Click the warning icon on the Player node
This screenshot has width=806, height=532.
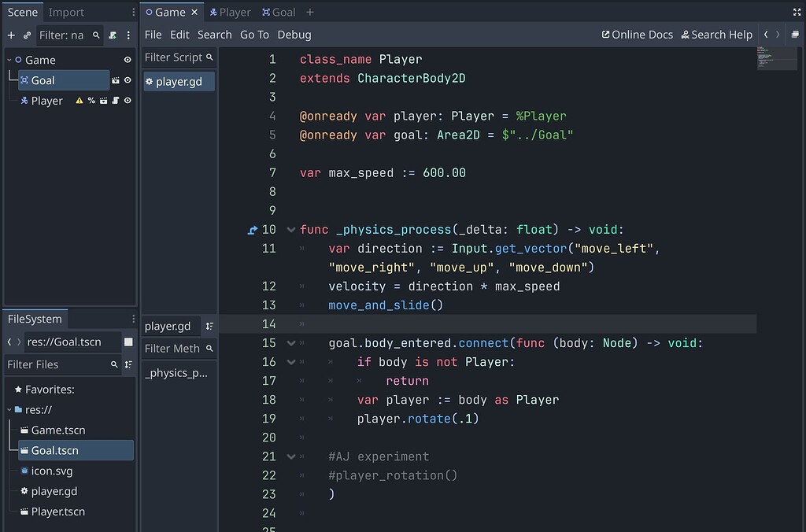point(79,100)
